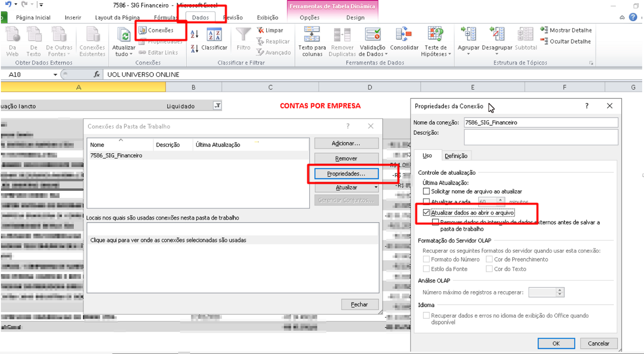Click the Da Web data import icon
This screenshot has height=354, width=644.
pyautogui.click(x=12, y=41)
